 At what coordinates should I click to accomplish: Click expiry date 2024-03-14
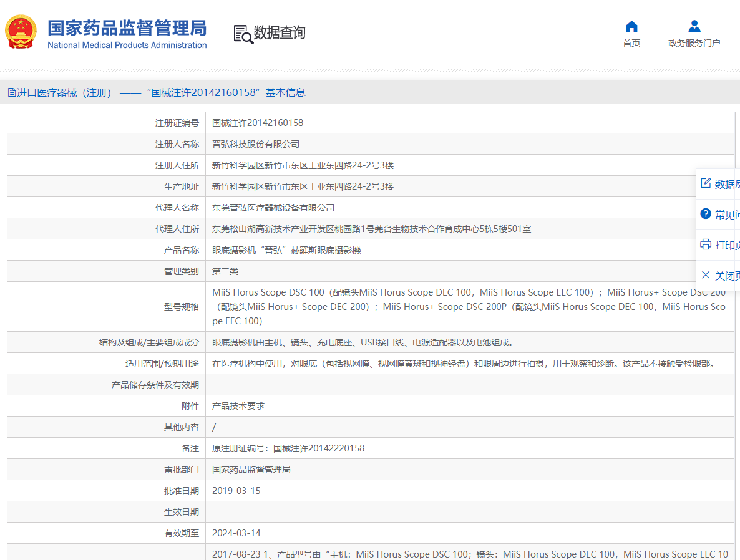(x=236, y=533)
